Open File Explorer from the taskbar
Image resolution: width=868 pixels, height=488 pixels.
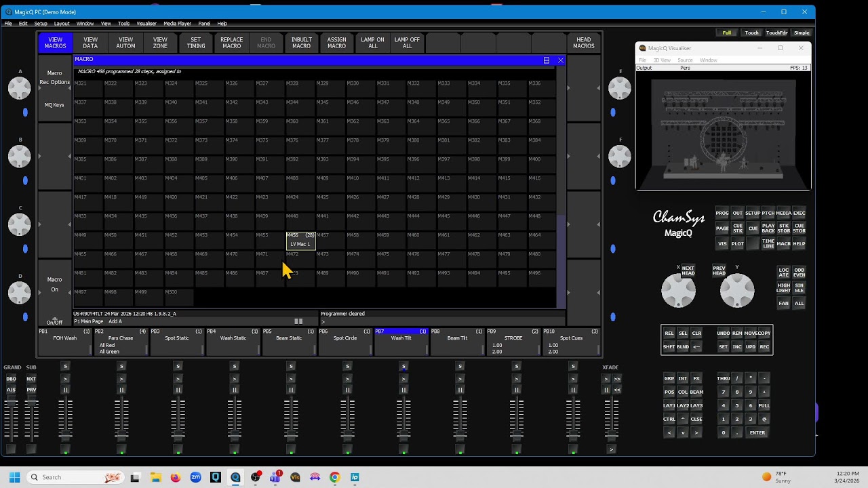click(x=155, y=477)
